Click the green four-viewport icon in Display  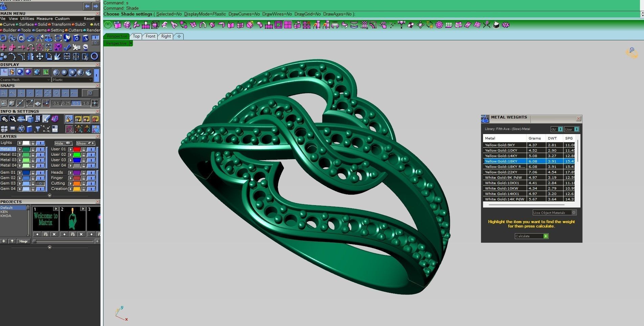(46, 72)
